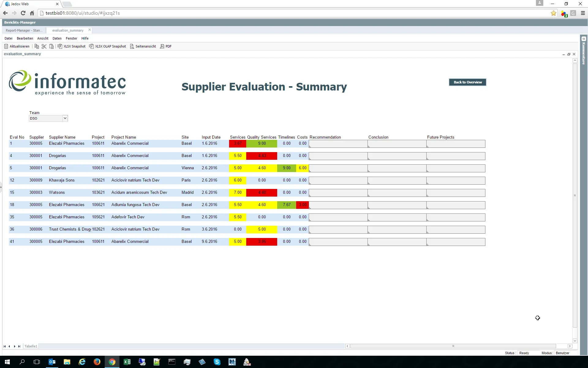This screenshot has width=588, height=368.
Task: Bookmark this page with the star
Action: 553,13
